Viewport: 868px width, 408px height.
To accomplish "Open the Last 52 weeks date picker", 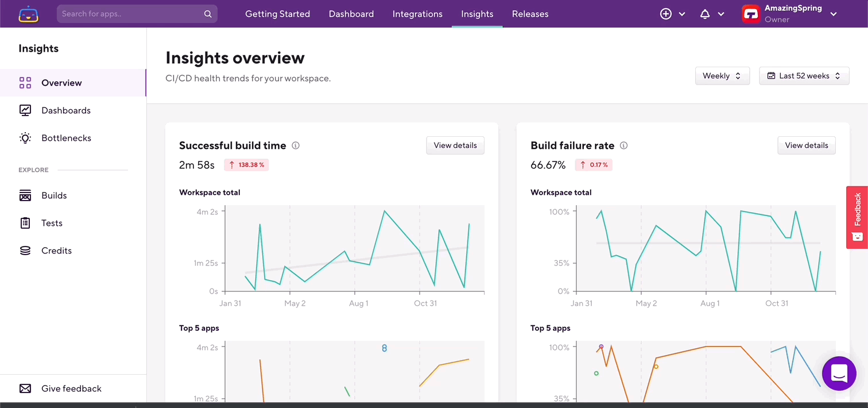I will tap(804, 75).
